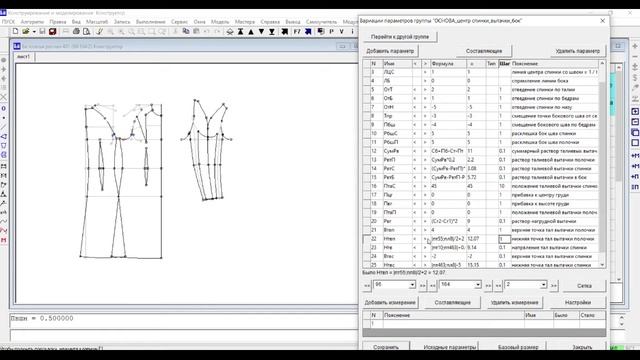
Task: Click the blue minus-box icon in right sidebar
Action: click(635, 122)
